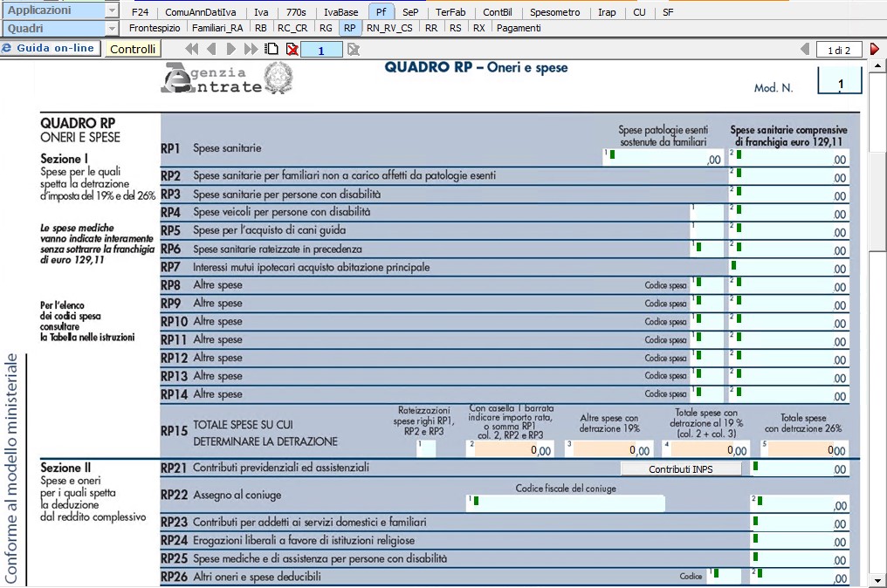The width and height of the screenshot is (887, 588).
Task: Click RP21 contributi previdenziali amount field
Action: [x=800, y=468]
